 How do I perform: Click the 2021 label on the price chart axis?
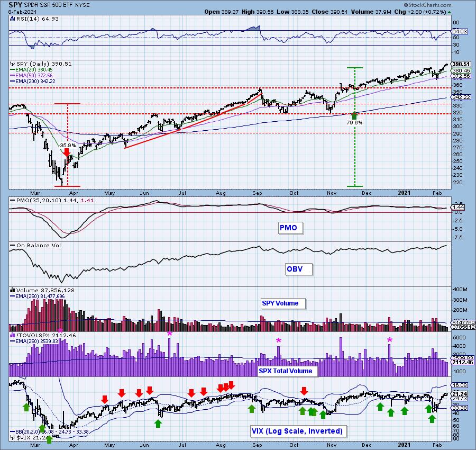(404, 193)
